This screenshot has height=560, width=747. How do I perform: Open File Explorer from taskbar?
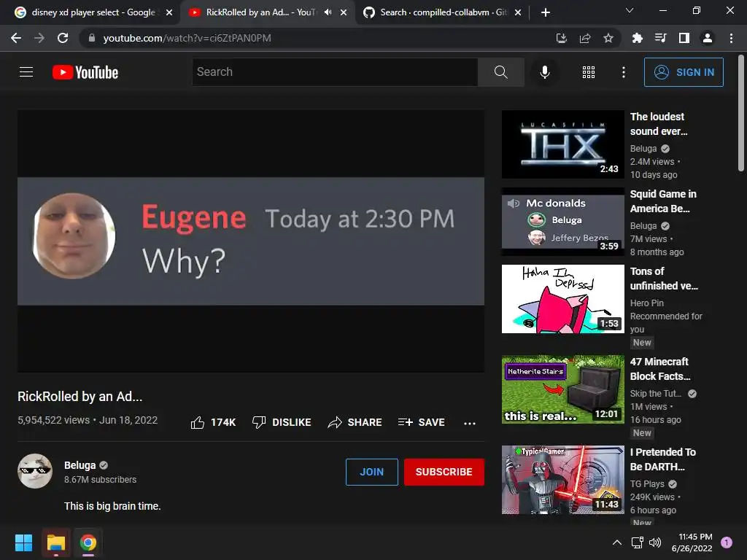tap(55, 542)
